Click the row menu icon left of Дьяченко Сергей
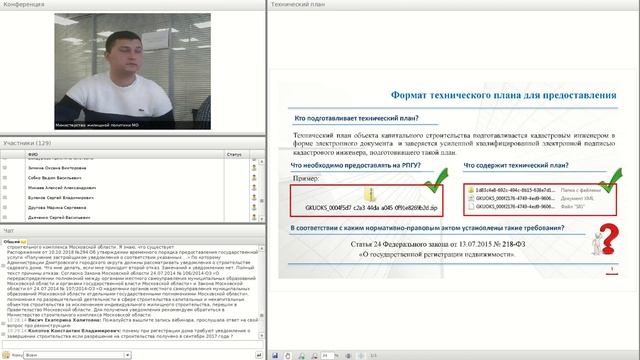The height and width of the screenshot is (360, 640). (x=5, y=218)
